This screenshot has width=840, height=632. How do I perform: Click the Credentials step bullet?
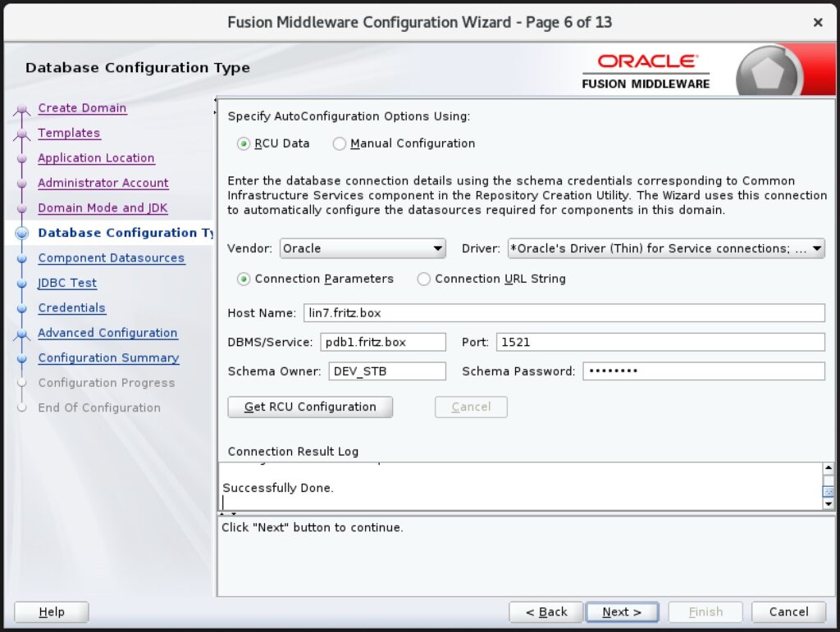22,308
